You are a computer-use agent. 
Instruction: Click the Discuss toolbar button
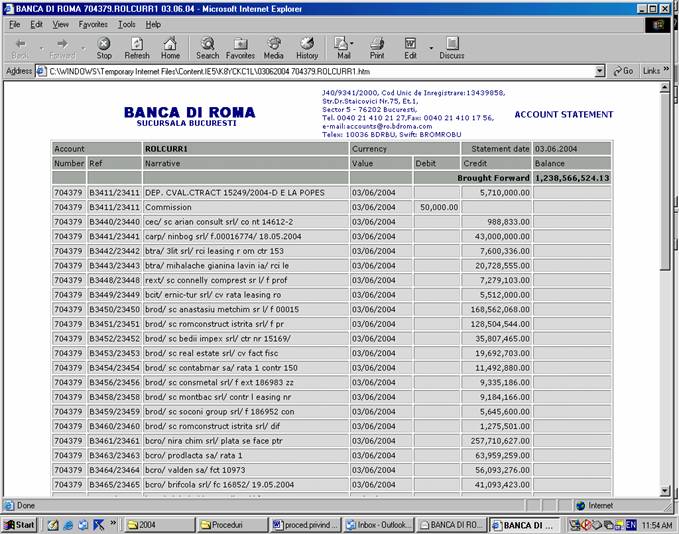(x=452, y=48)
